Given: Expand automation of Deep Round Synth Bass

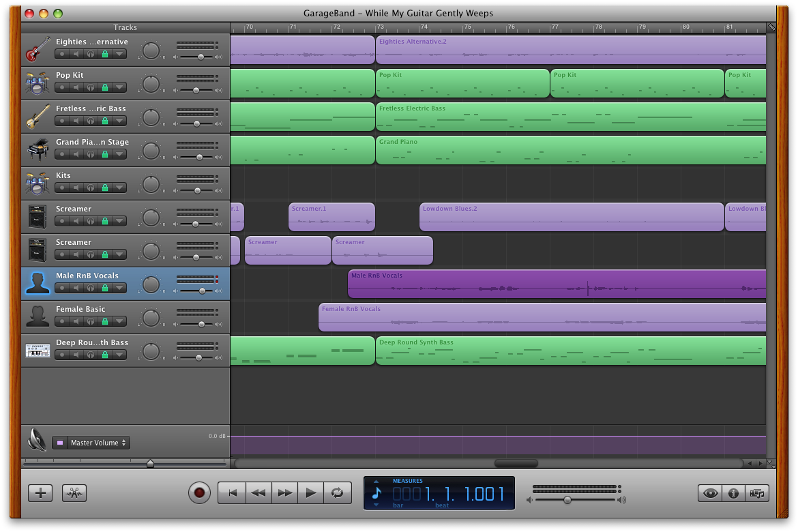Looking at the screenshot, I should coord(119,355).
